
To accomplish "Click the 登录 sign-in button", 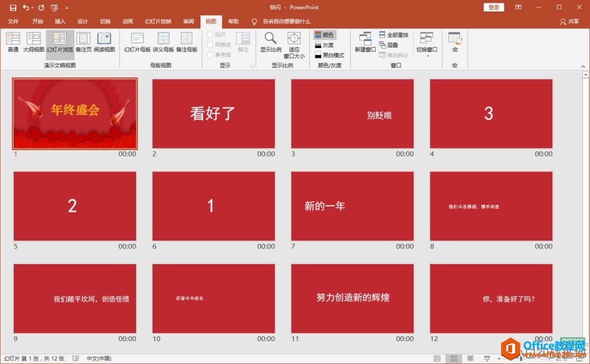I will click(493, 7).
